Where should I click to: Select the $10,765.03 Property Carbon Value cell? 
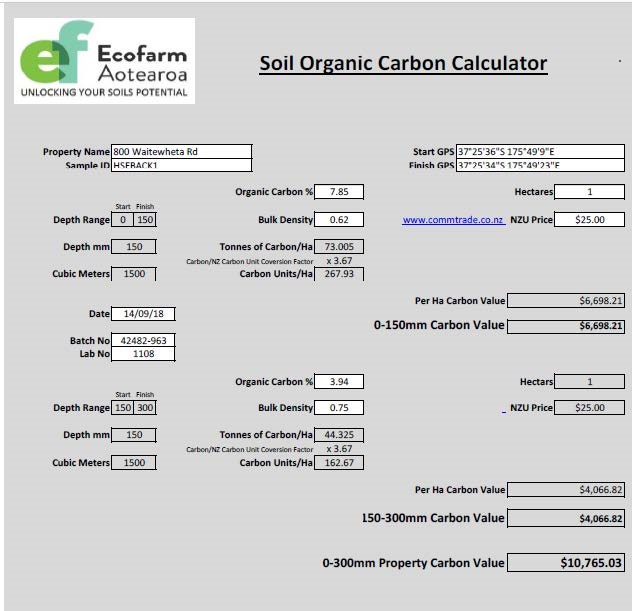[x=566, y=563]
